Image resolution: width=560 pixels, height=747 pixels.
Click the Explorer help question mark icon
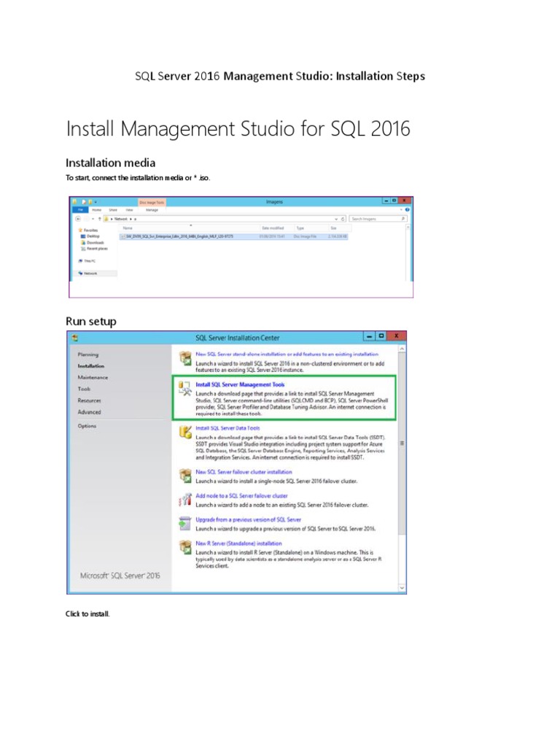click(408, 209)
